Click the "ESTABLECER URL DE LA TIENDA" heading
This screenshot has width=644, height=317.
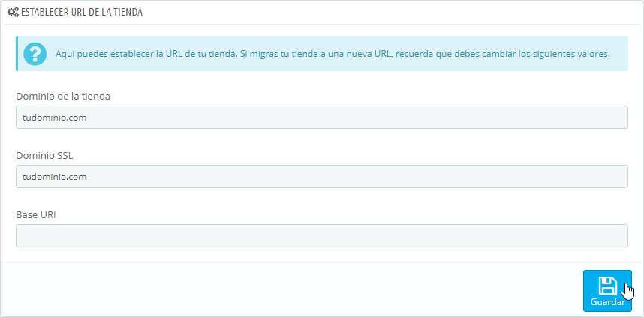81,12
